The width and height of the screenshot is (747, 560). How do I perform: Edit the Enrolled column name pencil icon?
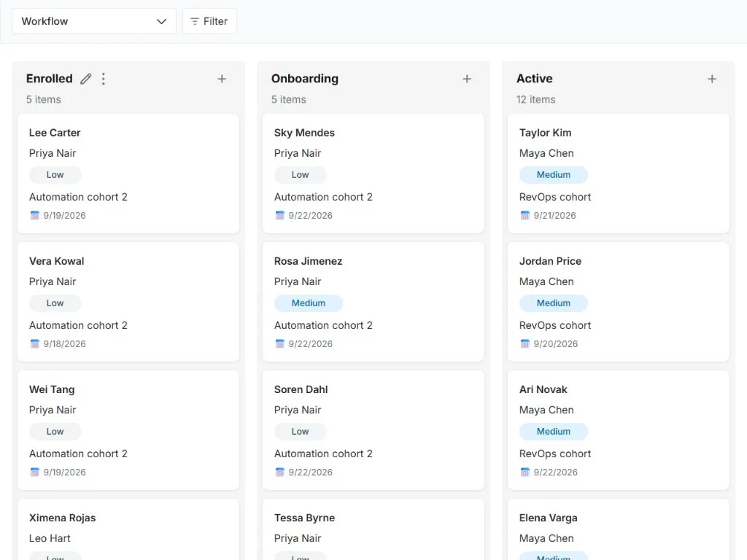(x=86, y=79)
